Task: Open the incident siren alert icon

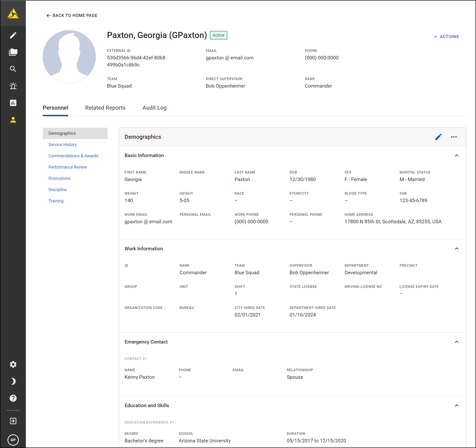Action: click(x=13, y=86)
